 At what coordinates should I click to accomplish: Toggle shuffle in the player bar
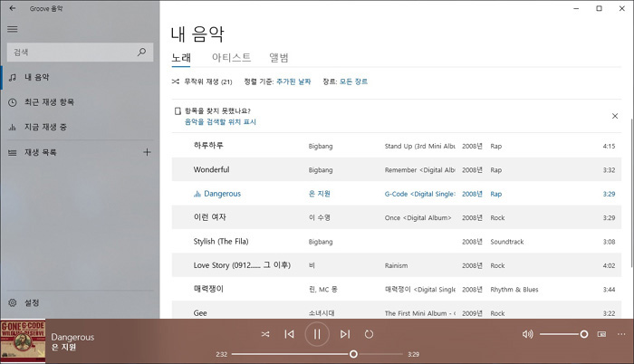click(x=265, y=334)
